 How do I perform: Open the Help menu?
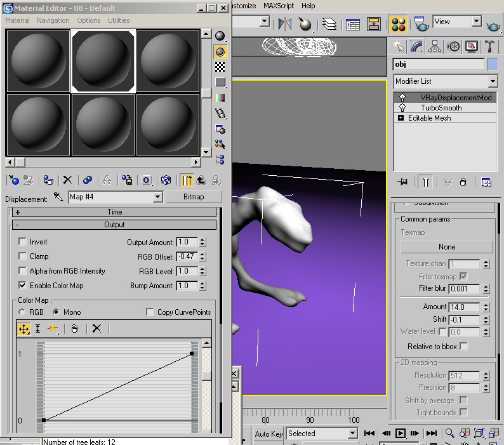pos(308,6)
